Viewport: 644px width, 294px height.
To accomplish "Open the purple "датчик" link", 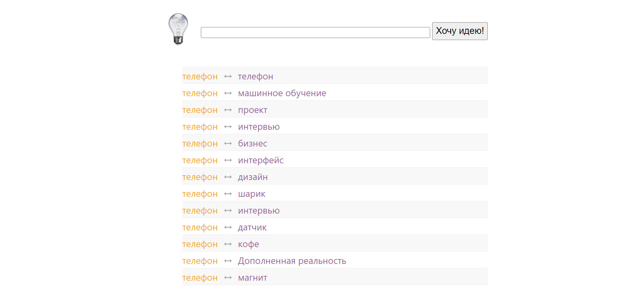I will [252, 228].
